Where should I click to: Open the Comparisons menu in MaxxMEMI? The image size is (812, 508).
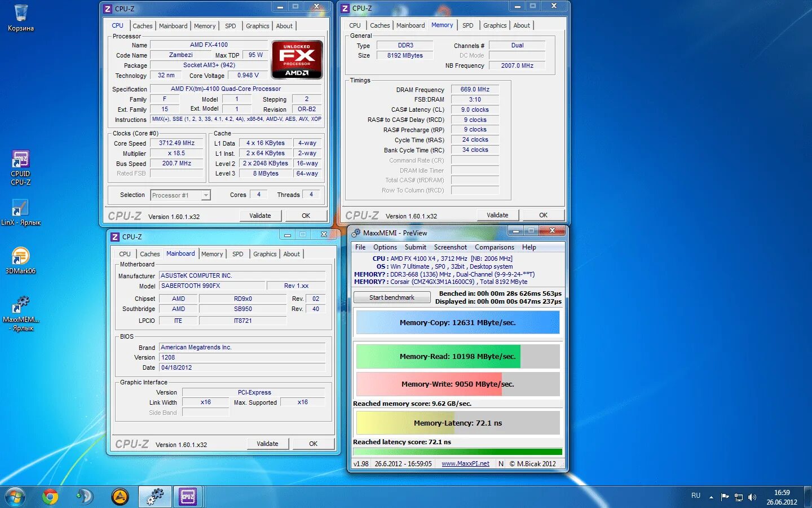pos(495,247)
